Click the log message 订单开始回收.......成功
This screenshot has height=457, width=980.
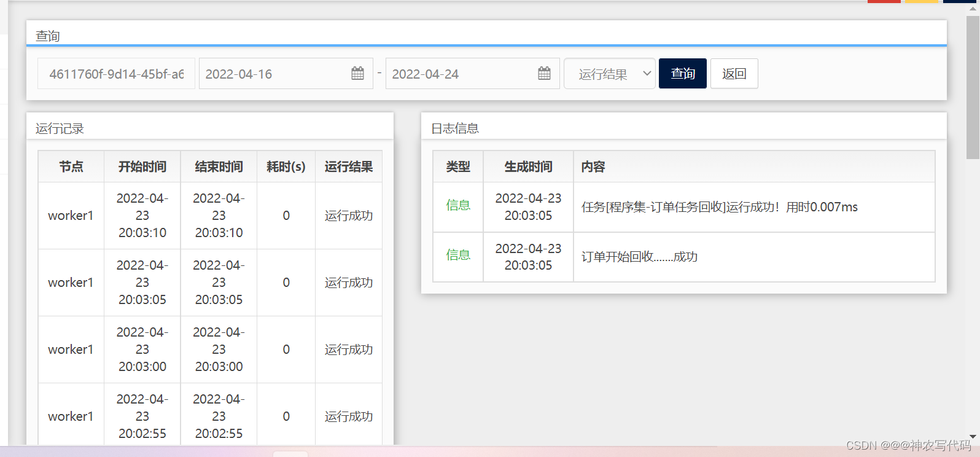[x=639, y=257]
